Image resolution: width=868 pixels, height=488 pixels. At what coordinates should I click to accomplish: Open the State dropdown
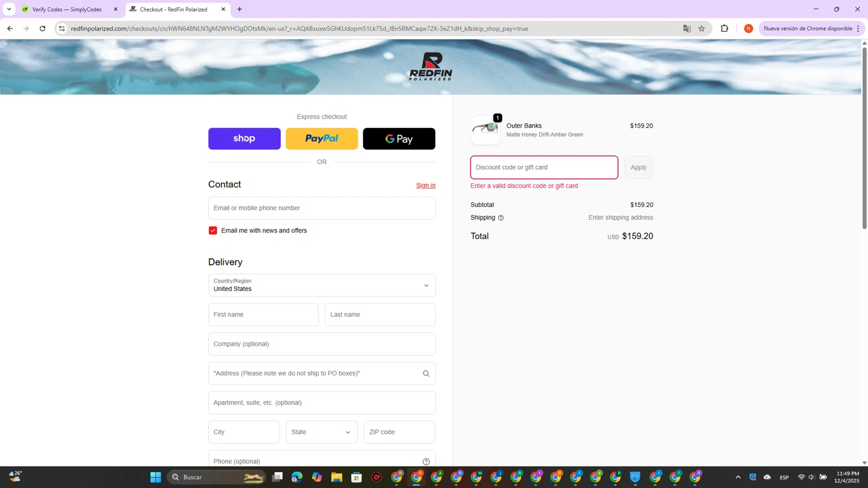coord(321,432)
